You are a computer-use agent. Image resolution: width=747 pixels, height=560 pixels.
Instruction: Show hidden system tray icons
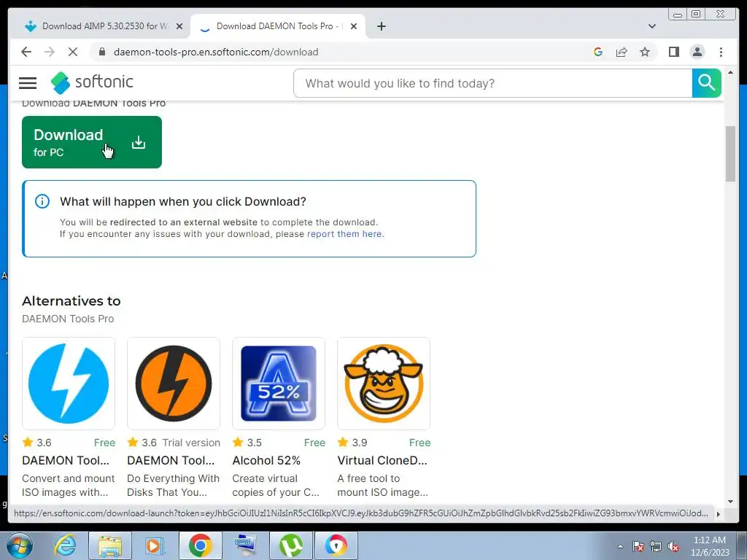pyautogui.click(x=620, y=546)
